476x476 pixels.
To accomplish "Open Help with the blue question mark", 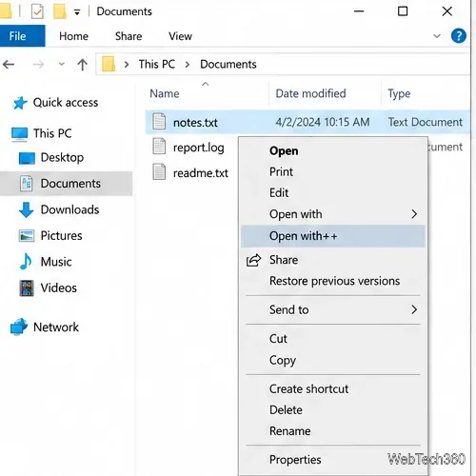I will pos(459,36).
